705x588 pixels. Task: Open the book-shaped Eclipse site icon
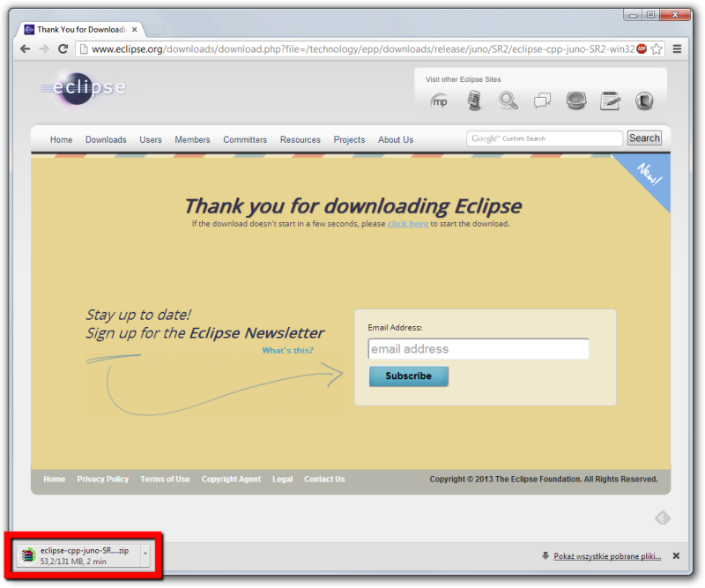coord(644,100)
